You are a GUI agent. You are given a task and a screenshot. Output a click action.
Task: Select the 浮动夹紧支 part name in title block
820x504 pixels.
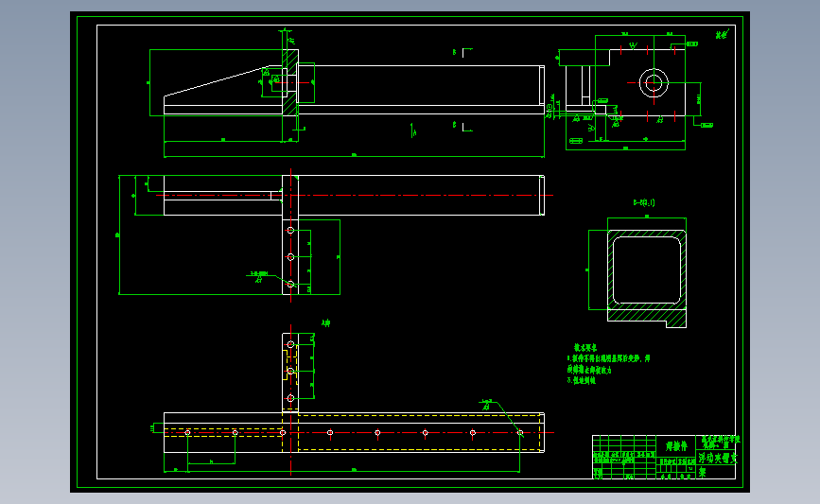718,458
